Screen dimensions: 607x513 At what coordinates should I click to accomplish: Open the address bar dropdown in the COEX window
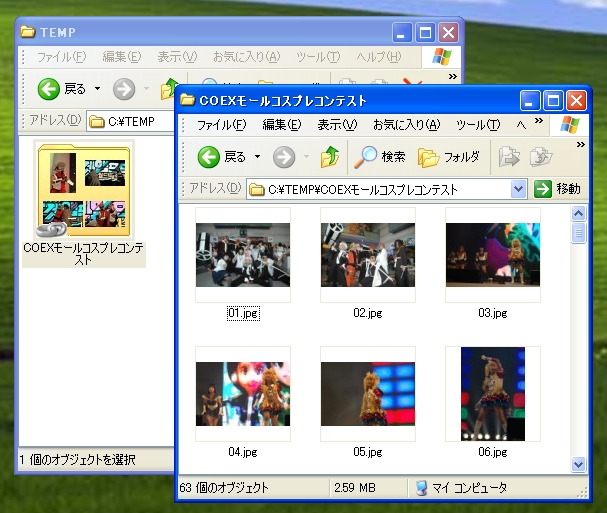pyautogui.click(x=518, y=189)
